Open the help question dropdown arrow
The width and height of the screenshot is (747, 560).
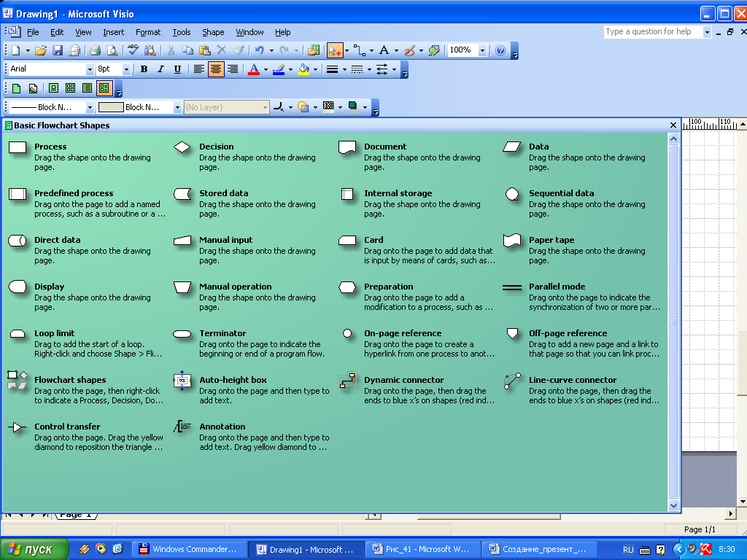tap(707, 32)
